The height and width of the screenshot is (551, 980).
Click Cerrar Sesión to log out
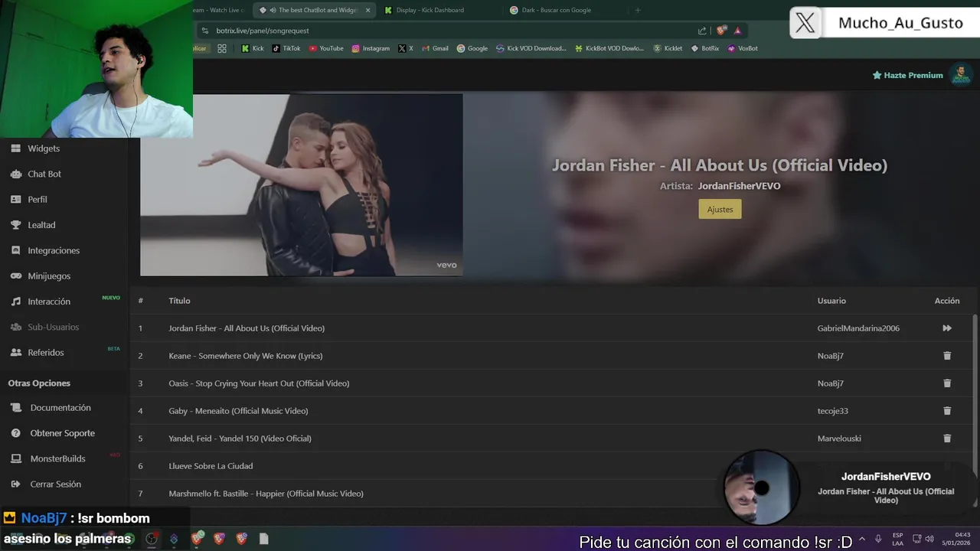(x=55, y=484)
